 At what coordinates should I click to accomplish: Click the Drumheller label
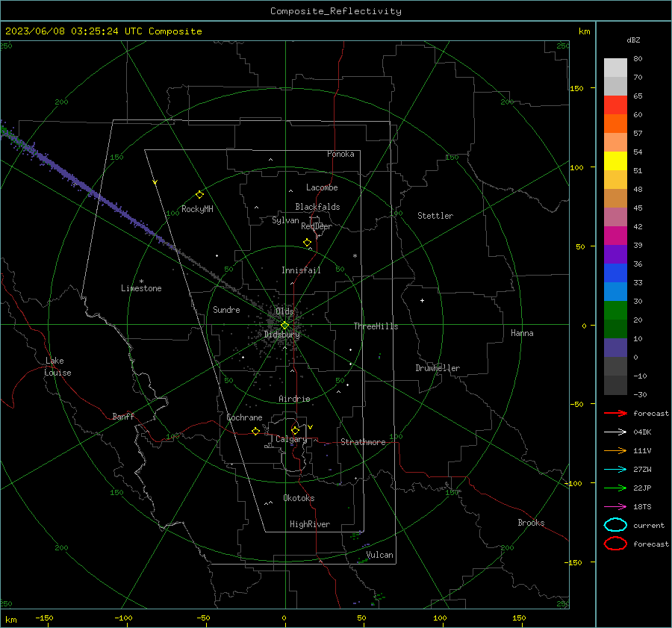(x=438, y=368)
